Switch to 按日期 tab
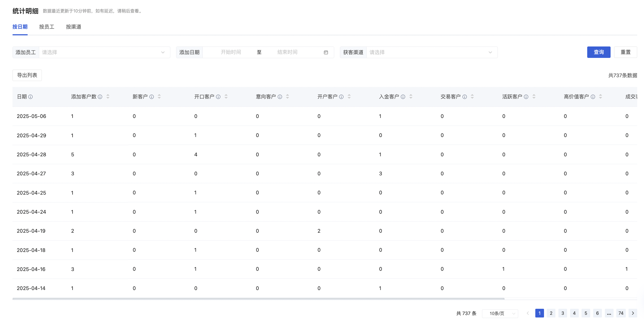Viewport: 644px width, 324px height. click(x=20, y=27)
